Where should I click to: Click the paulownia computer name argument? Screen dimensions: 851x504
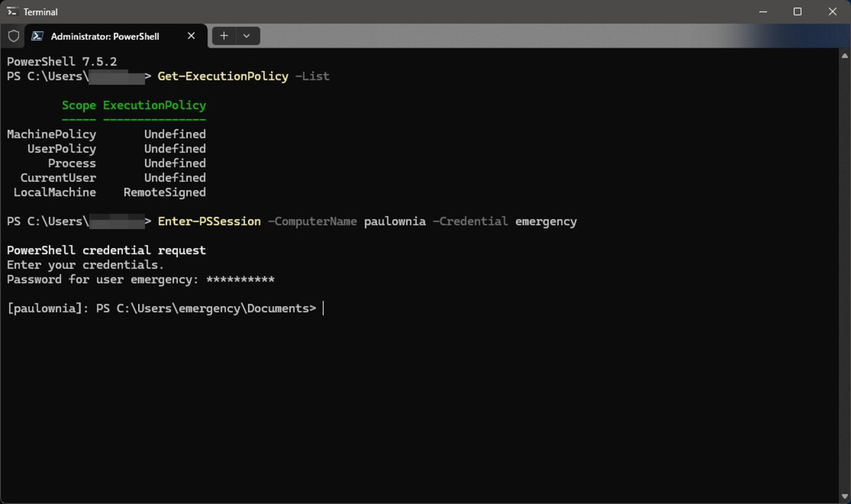pyautogui.click(x=395, y=221)
